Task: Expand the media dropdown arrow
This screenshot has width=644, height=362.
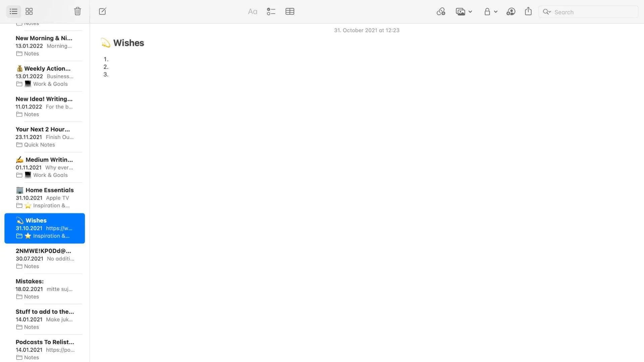Action: pyautogui.click(x=470, y=12)
